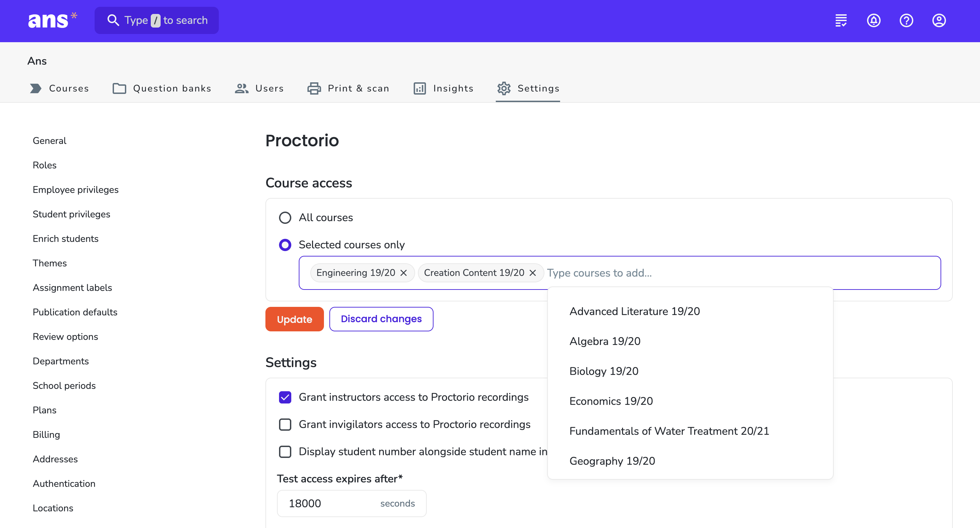This screenshot has height=528, width=980.
Task: Click the Courses tag icon
Action: coord(36,88)
